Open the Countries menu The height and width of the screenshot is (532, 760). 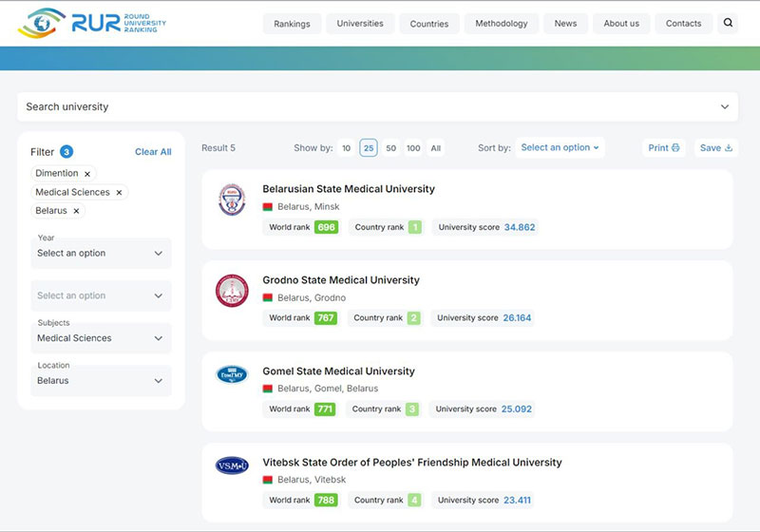pyautogui.click(x=429, y=24)
